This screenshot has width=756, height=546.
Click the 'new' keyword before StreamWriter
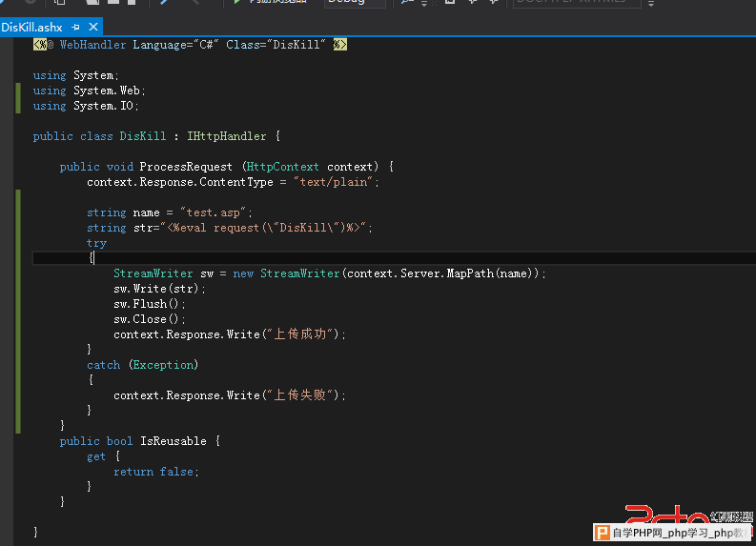(243, 273)
